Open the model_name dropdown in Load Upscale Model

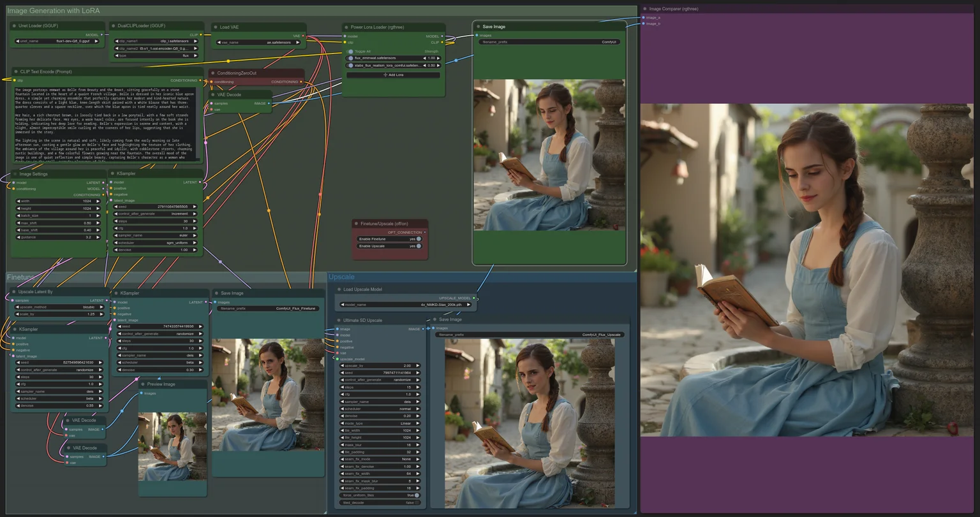click(406, 305)
